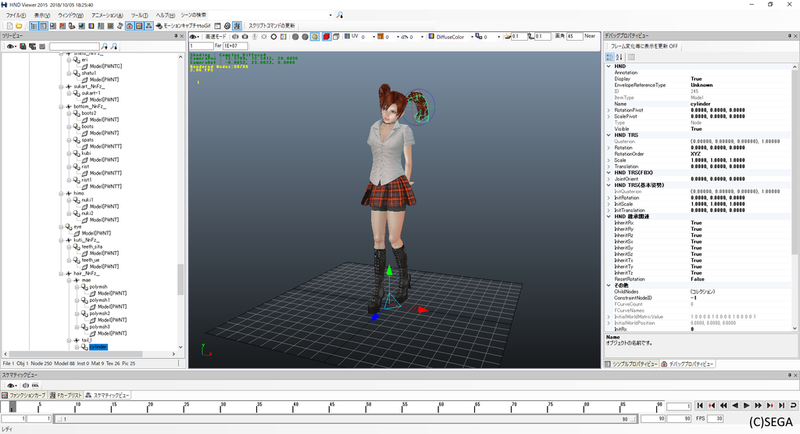The height and width of the screenshot is (434, 800).
Task: Click the green Y-axis arrow of the gizmo
Action: click(x=389, y=270)
